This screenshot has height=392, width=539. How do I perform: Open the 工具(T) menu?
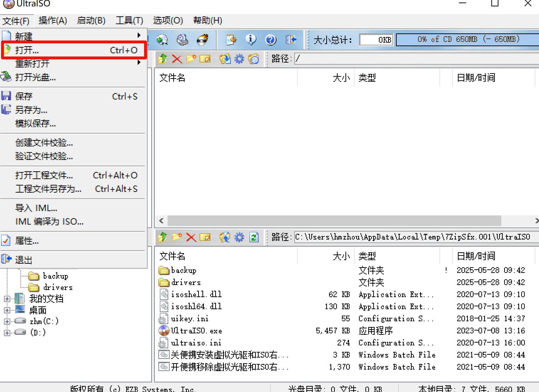[129, 21]
